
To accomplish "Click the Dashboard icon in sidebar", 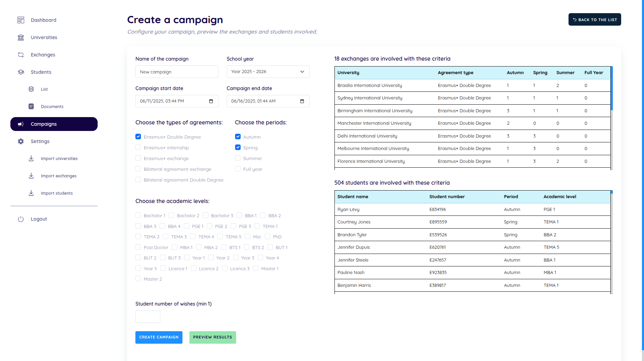I will coord(21,20).
